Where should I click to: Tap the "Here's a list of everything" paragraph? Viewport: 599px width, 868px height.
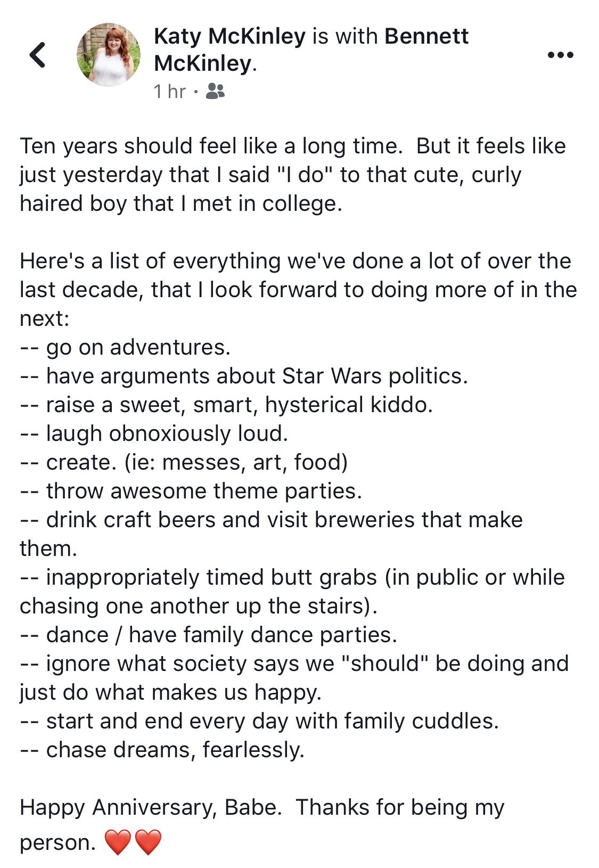pyautogui.click(x=298, y=290)
